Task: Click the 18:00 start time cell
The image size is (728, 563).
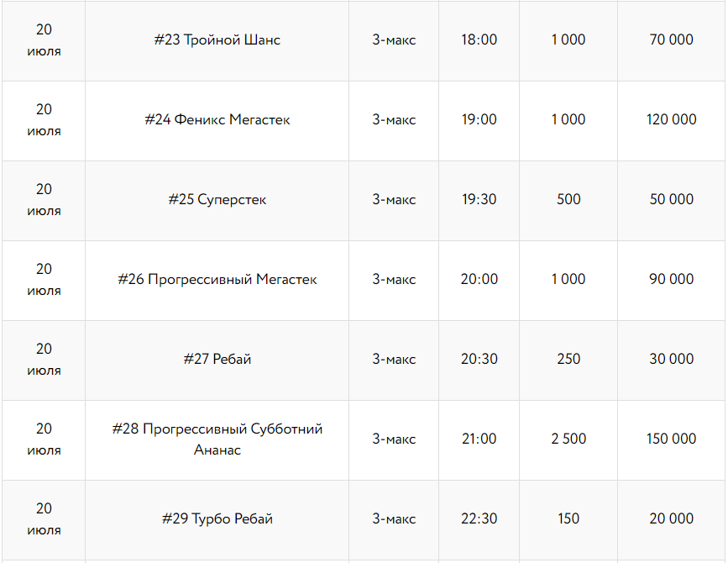Action: pyautogui.click(x=479, y=39)
